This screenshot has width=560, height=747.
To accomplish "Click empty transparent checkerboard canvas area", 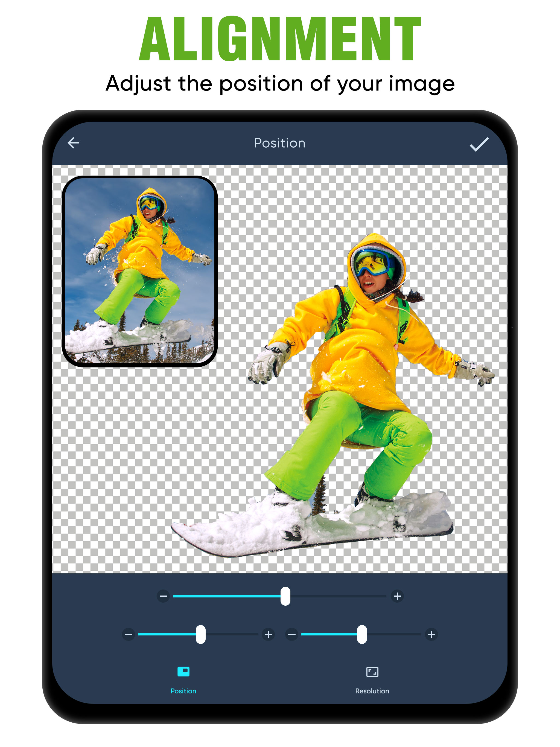I will pyautogui.click(x=135, y=473).
